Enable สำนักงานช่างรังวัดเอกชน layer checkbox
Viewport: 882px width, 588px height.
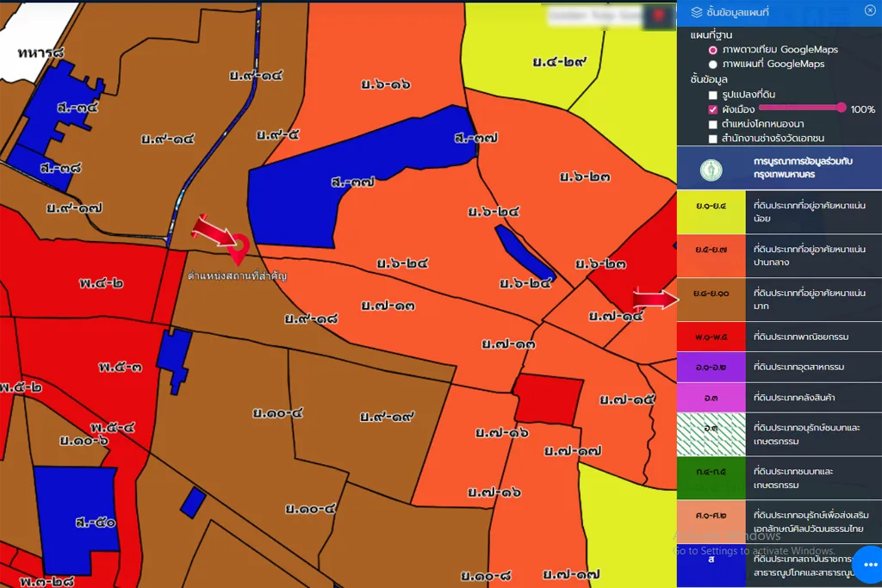click(x=712, y=139)
